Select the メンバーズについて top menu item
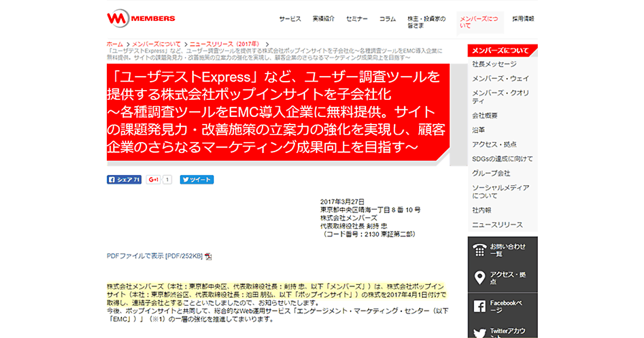644x338 pixels. [479, 22]
